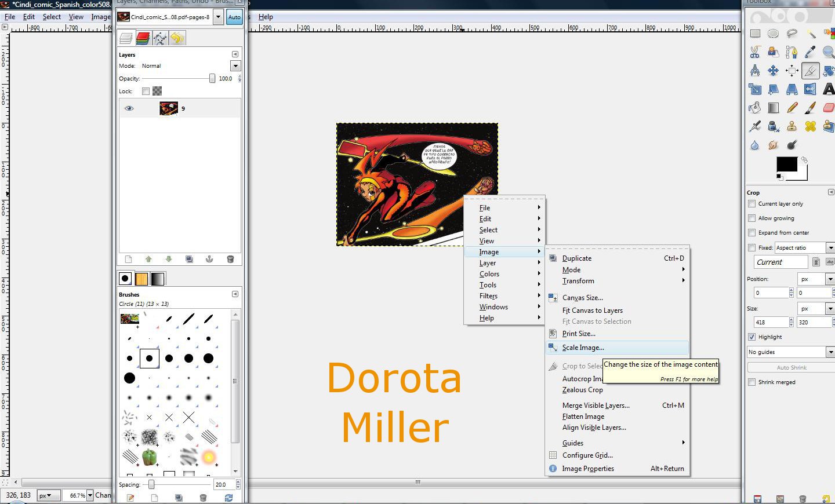This screenshot has width=835, height=504.
Task: Select the Color Picker tool
Action: [811, 53]
